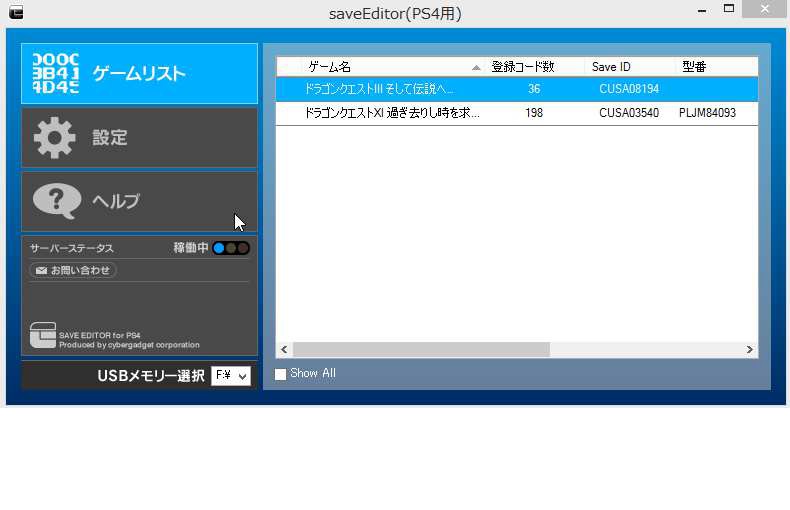This screenshot has height=510, width=790.
Task: Click the hex code game list icon
Action: pyautogui.click(x=56, y=74)
